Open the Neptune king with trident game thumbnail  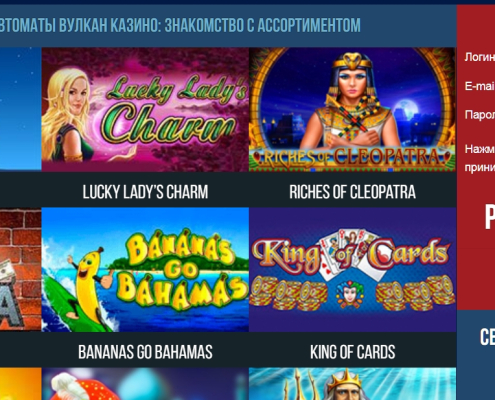tap(352, 384)
